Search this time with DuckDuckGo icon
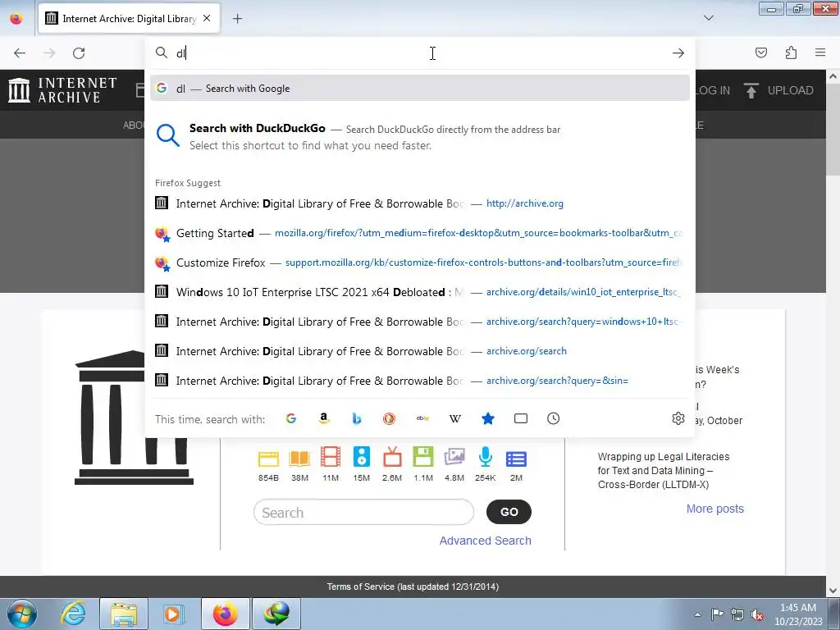 coord(390,419)
